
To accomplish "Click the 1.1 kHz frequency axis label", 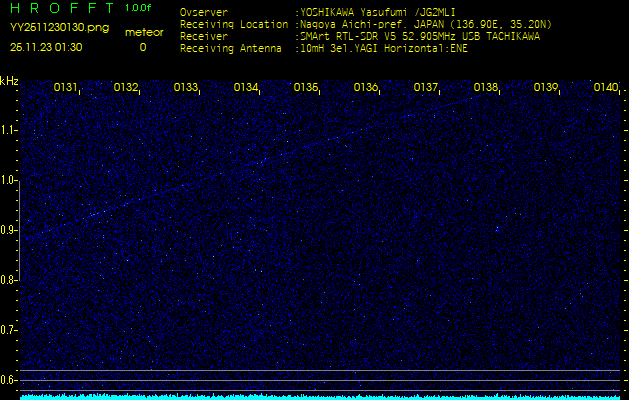I will pos(9,130).
